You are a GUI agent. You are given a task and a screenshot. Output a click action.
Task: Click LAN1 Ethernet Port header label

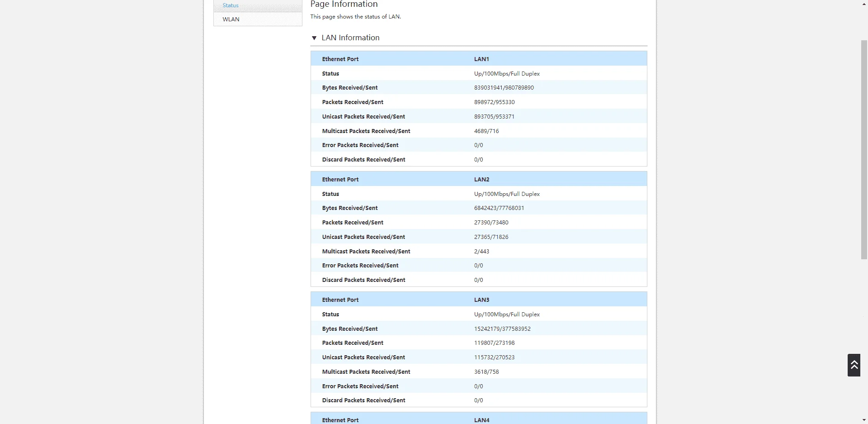(x=340, y=59)
